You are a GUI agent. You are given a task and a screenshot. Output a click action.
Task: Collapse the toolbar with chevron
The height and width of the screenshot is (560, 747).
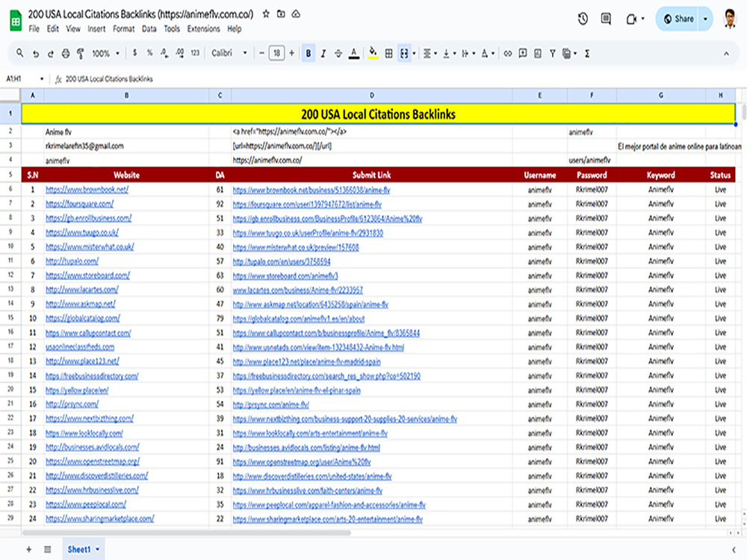726,54
